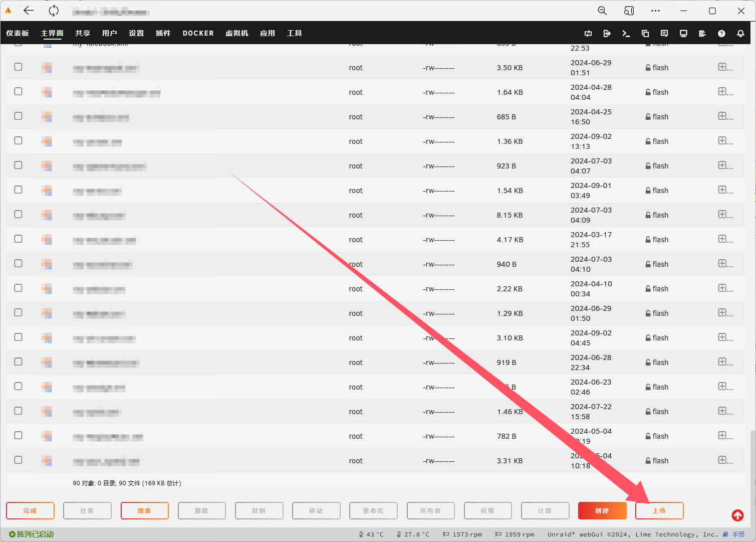Open the notifications bell icon
Viewport: 756px width, 542px height.
coord(740,34)
